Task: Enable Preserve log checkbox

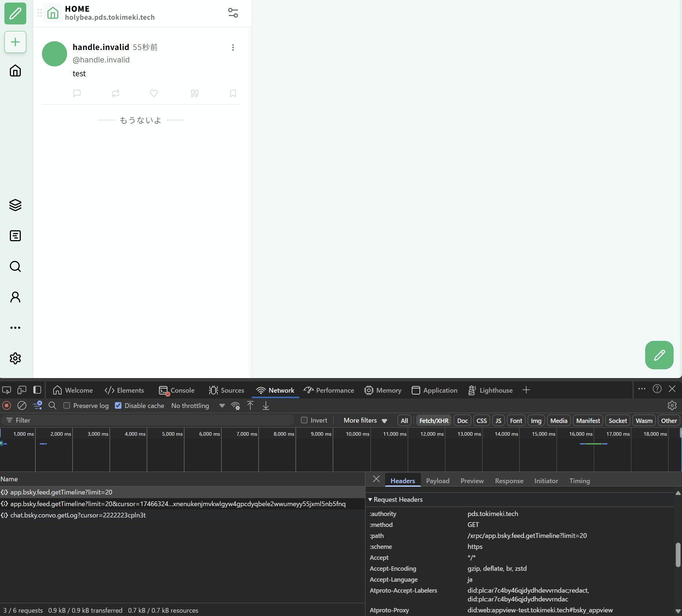Action: pos(67,405)
